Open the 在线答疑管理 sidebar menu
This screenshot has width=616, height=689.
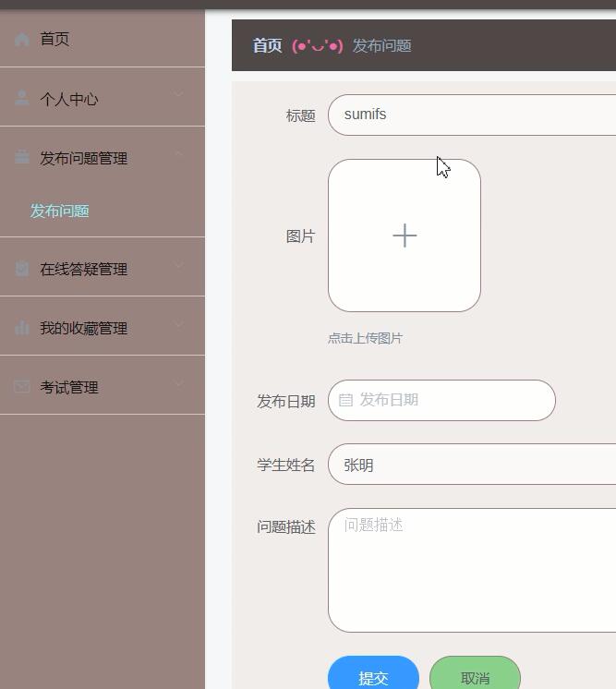click(x=103, y=267)
